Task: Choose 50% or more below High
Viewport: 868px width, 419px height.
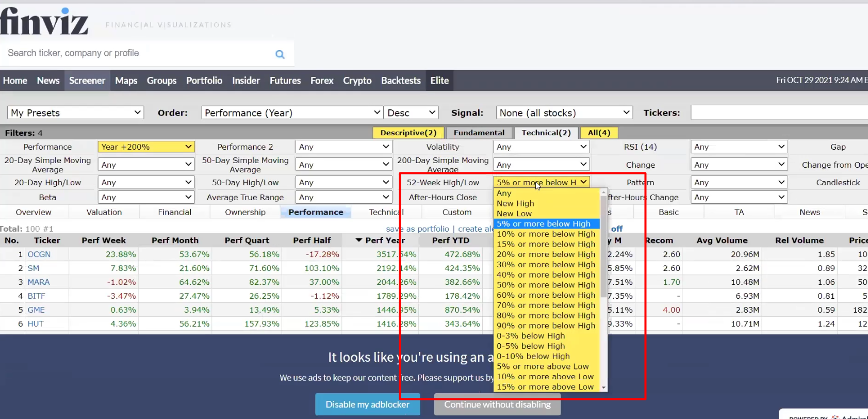Action: click(x=547, y=285)
